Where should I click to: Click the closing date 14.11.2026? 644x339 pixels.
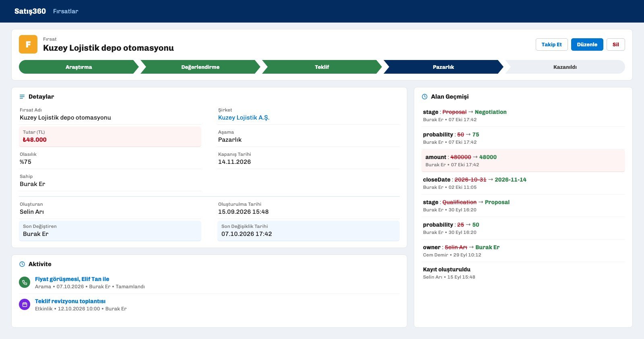click(234, 162)
